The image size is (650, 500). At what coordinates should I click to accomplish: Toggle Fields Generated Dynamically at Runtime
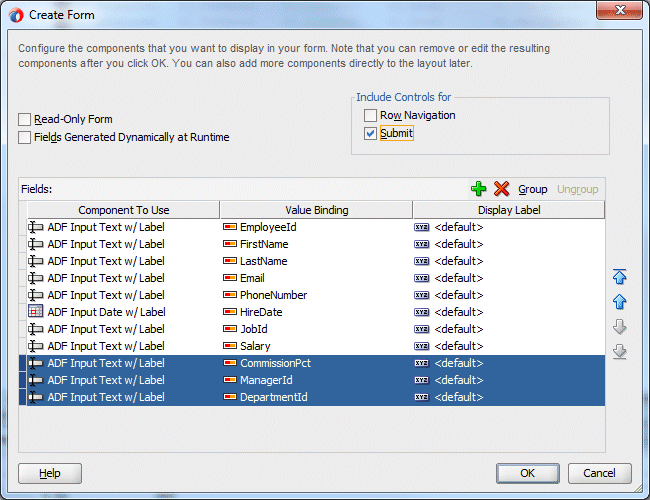(24, 137)
